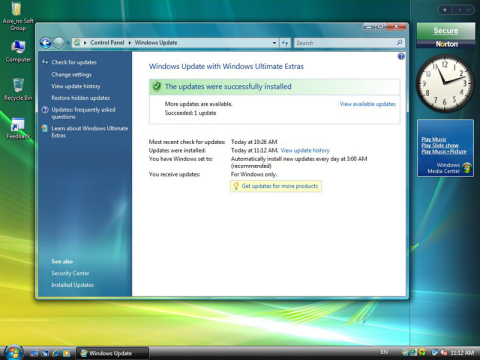
Task: Select Control Panel in the address breadcrumb
Action: [x=107, y=43]
